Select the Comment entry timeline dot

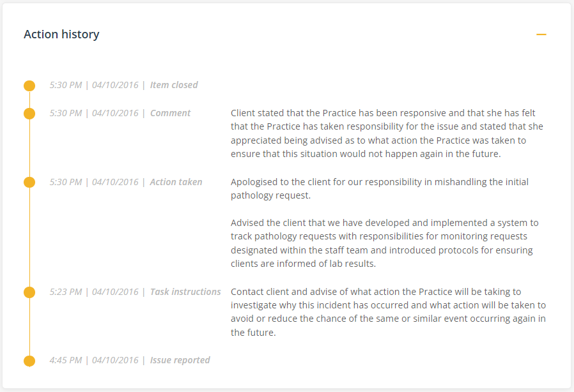pos(29,114)
